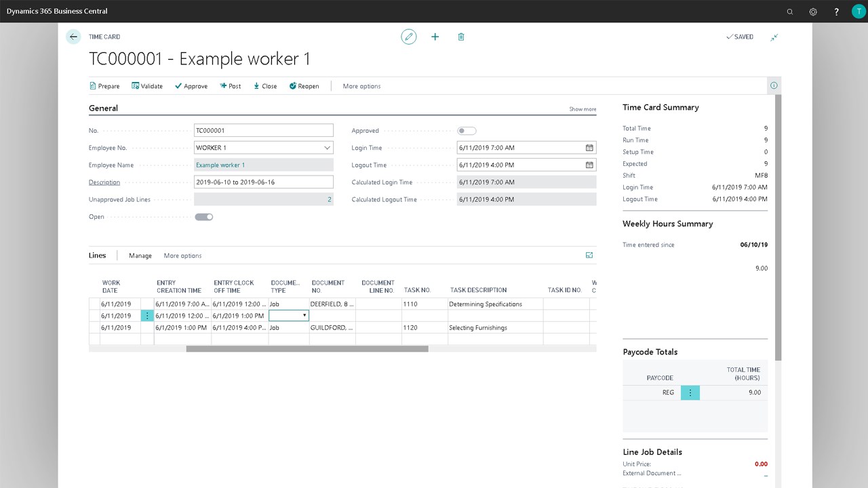Image resolution: width=868 pixels, height=488 pixels.
Task: Click the Close action in the toolbar
Action: click(265, 86)
